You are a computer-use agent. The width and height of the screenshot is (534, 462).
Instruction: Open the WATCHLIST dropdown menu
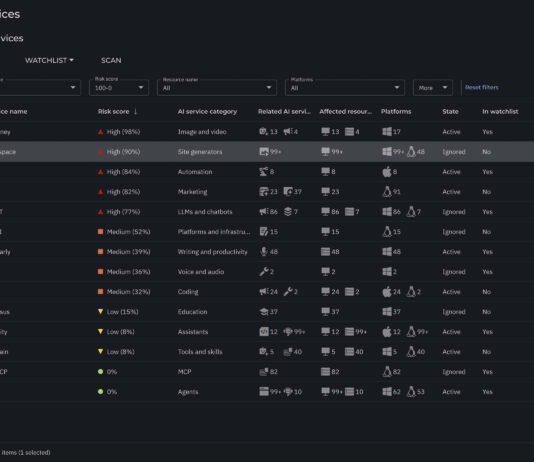pos(49,60)
